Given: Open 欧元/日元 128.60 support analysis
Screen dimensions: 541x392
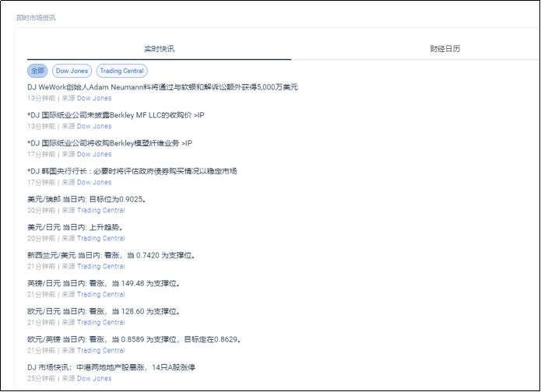Looking at the screenshot, I should click(x=104, y=311).
